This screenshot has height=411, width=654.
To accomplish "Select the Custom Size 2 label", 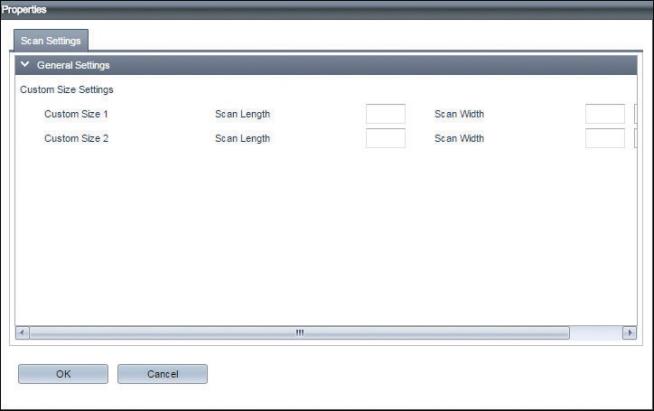I will 76,138.
